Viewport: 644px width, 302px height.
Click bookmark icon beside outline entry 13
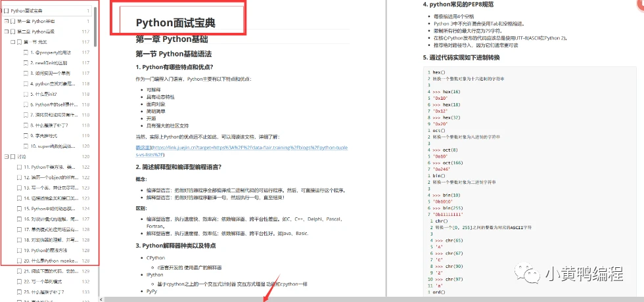click(19, 188)
